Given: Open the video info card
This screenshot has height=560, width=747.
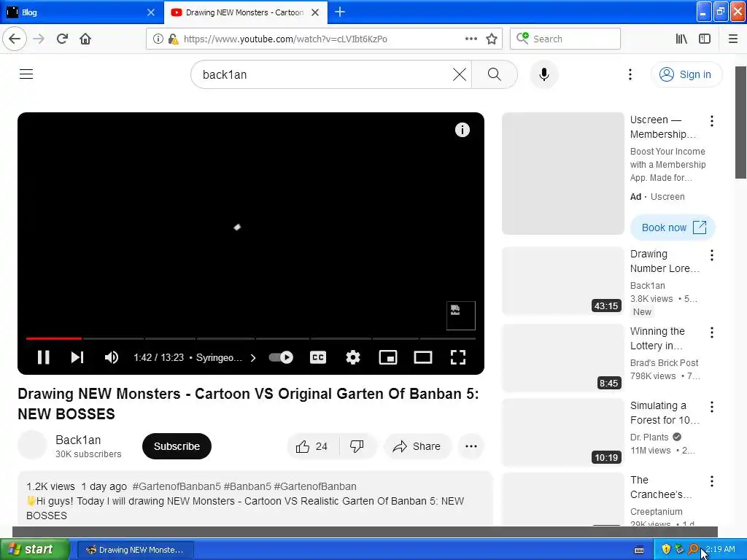Looking at the screenshot, I should point(462,130).
